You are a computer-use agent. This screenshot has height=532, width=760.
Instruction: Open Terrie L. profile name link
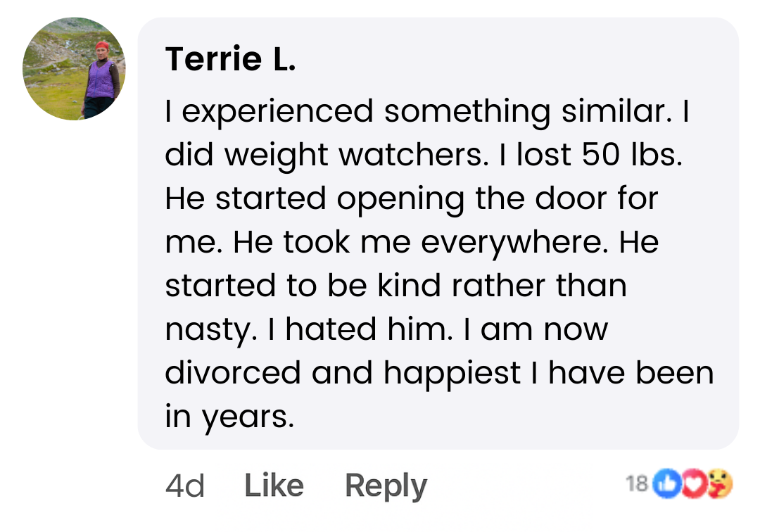pos(230,58)
